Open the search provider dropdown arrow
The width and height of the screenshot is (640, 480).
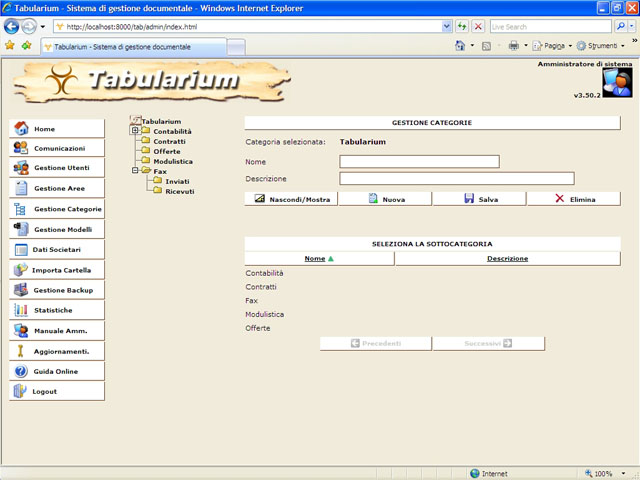point(631,27)
